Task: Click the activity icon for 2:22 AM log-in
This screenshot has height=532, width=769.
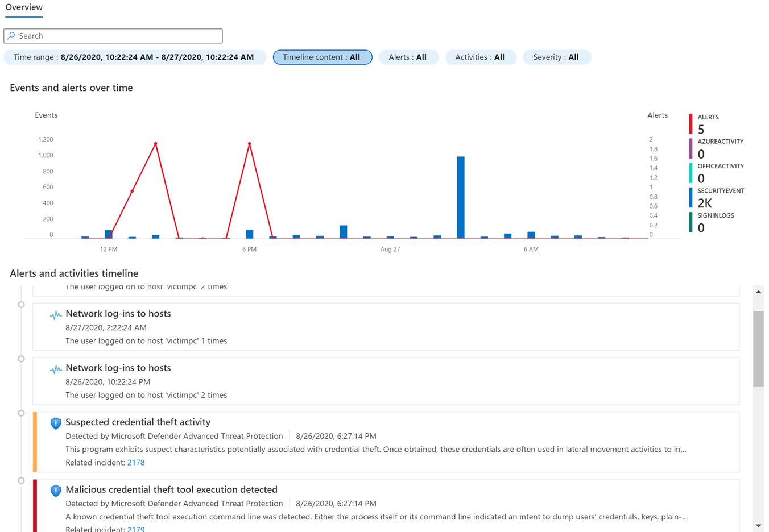Action: click(x=56, y=315)
